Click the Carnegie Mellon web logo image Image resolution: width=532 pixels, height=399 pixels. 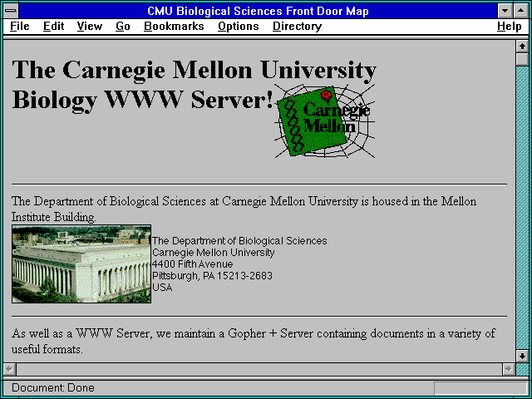click(325, 121)
